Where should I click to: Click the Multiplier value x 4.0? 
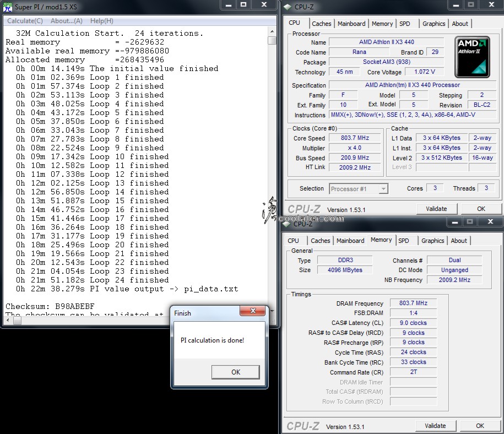[x=355, y=148]
